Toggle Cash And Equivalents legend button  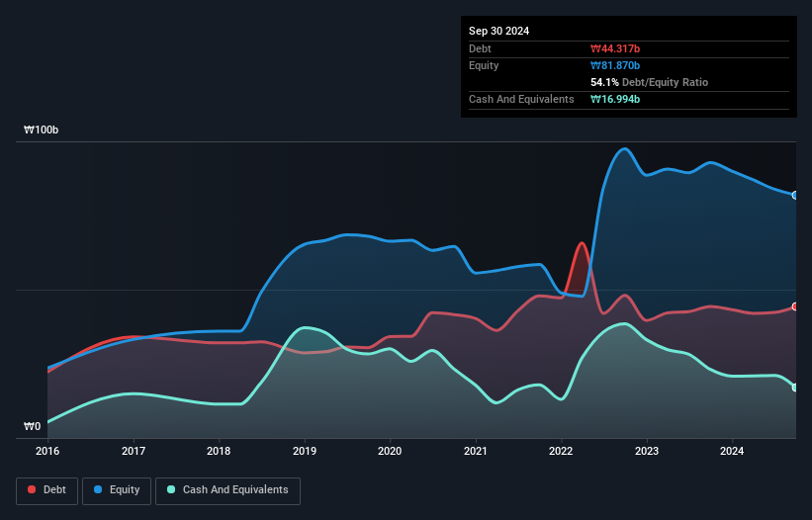click(227, 490)
